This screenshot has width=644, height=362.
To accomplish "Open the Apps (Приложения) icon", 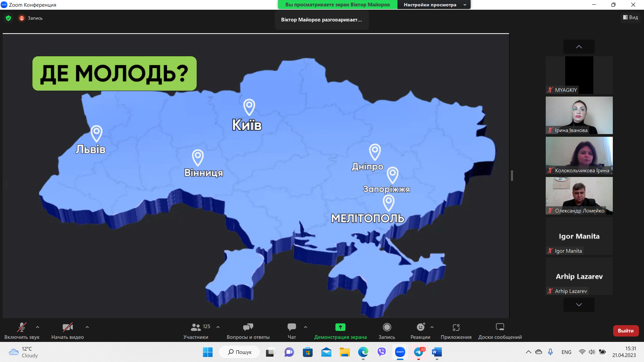I will [456, 327].
